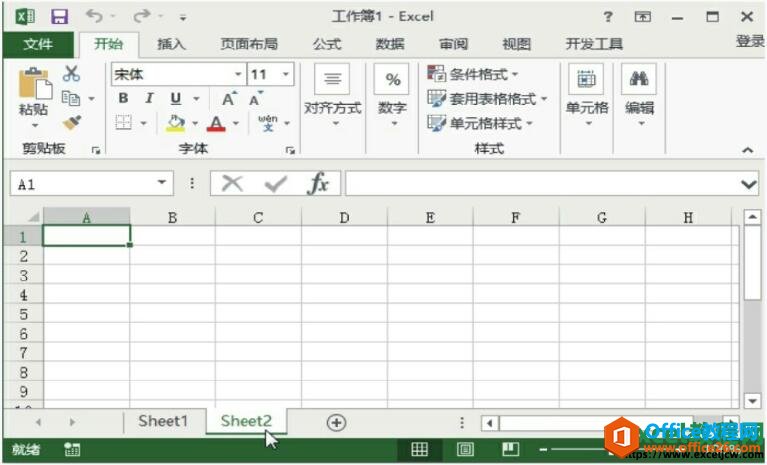Switch to 公式 Formulas tab
The width and height of the screenshot is (767, 465).
pyautogui.click(x=327, y=44)
